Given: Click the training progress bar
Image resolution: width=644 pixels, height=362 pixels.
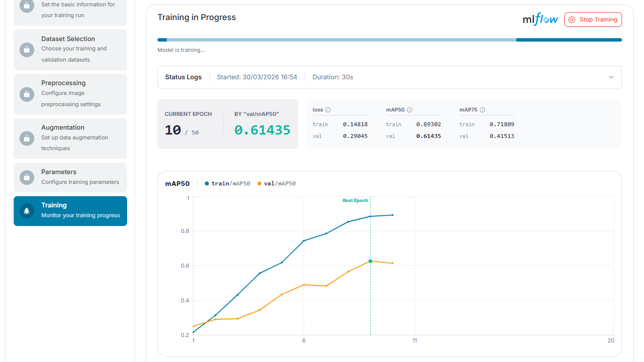Looking at the screenshot, I should (389, 40).
